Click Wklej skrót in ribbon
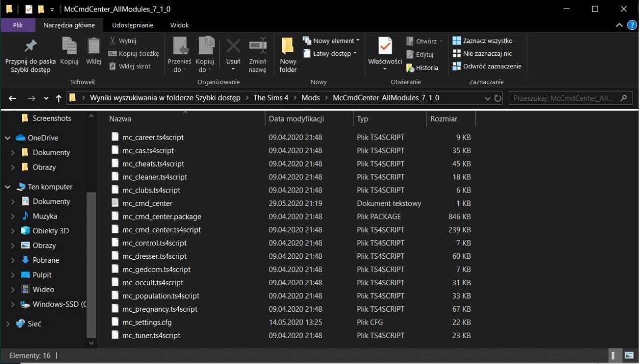Image resolution: width=639 pixels, height=364 pixels. click(x=130, y=66)
